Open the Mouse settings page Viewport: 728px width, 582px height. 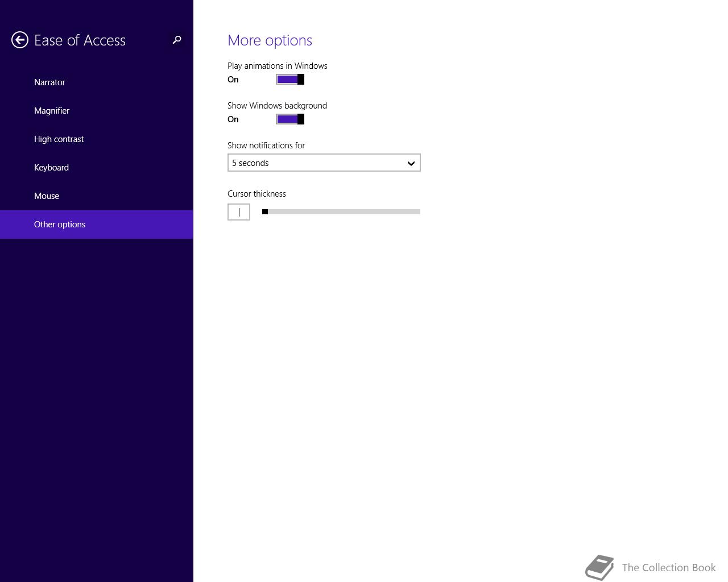tap(97, 196)
